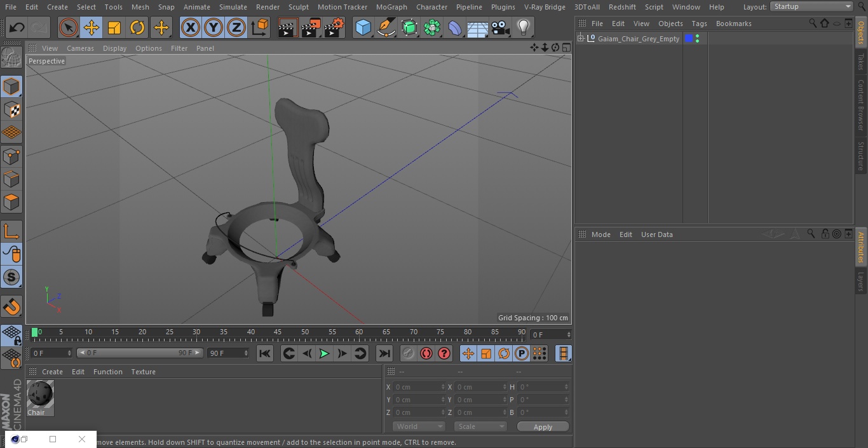Activate the Rotate tool
868x448 pixels.
pyautogui.click(x=137, y=27)
